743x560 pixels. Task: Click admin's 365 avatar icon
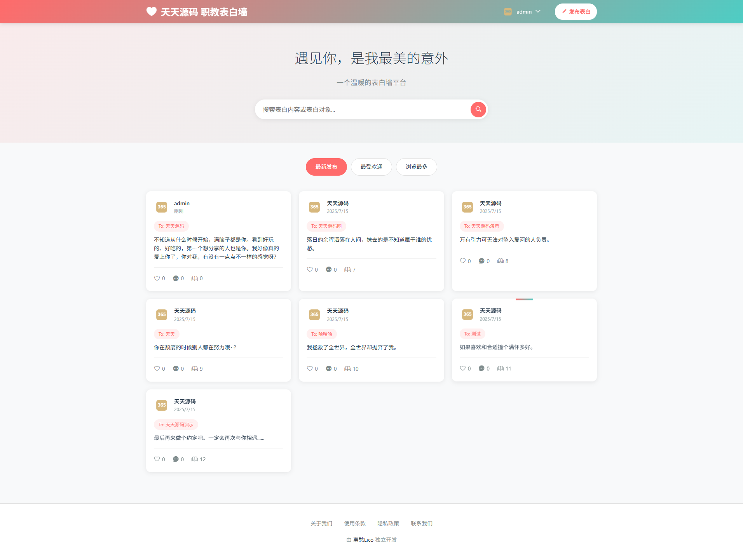click(x=161, y=207)
